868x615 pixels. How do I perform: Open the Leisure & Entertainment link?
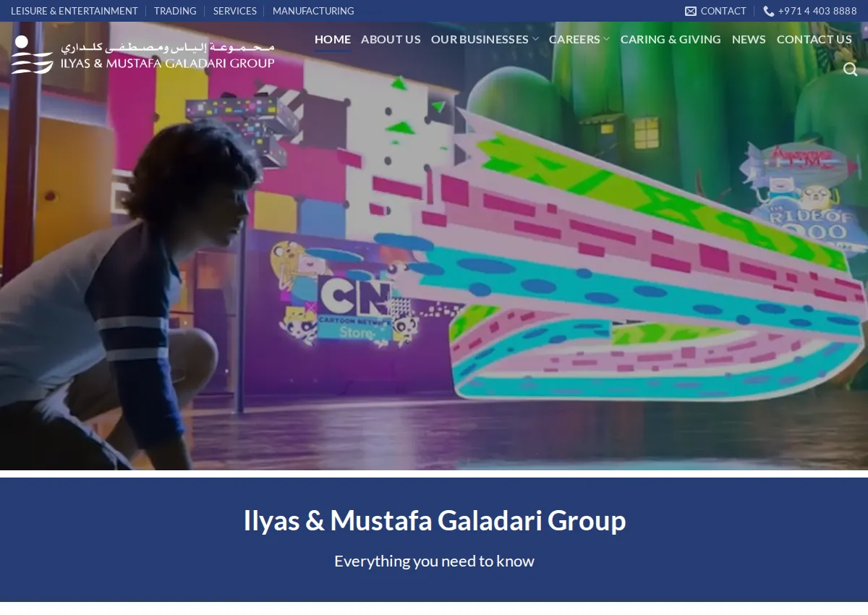coord(74,11)
